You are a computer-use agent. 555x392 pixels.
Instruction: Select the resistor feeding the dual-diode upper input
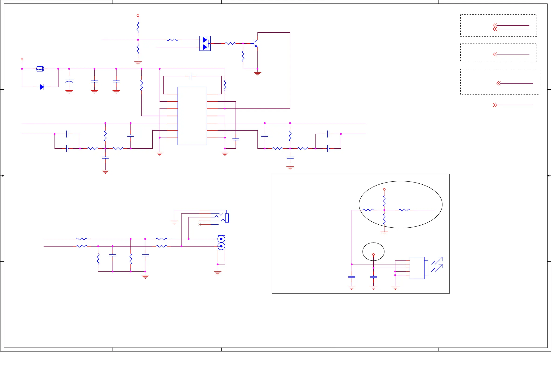point(172,40)
